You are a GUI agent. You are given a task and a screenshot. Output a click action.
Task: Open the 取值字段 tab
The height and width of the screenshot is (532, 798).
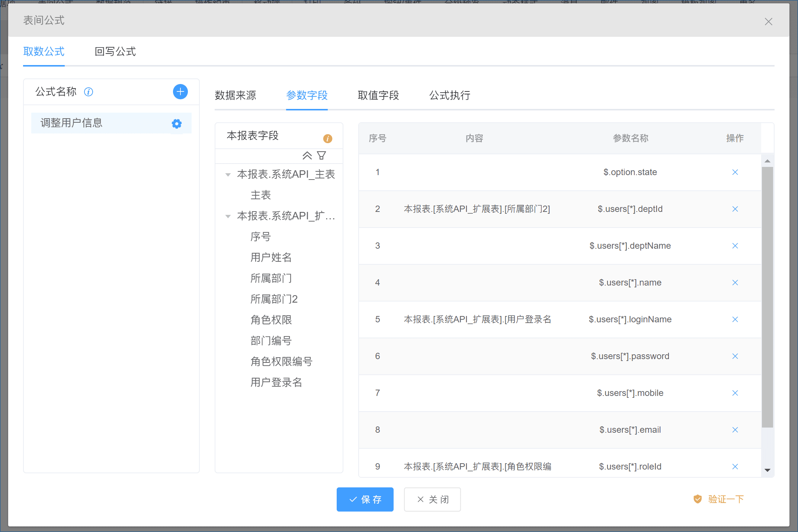378,95
